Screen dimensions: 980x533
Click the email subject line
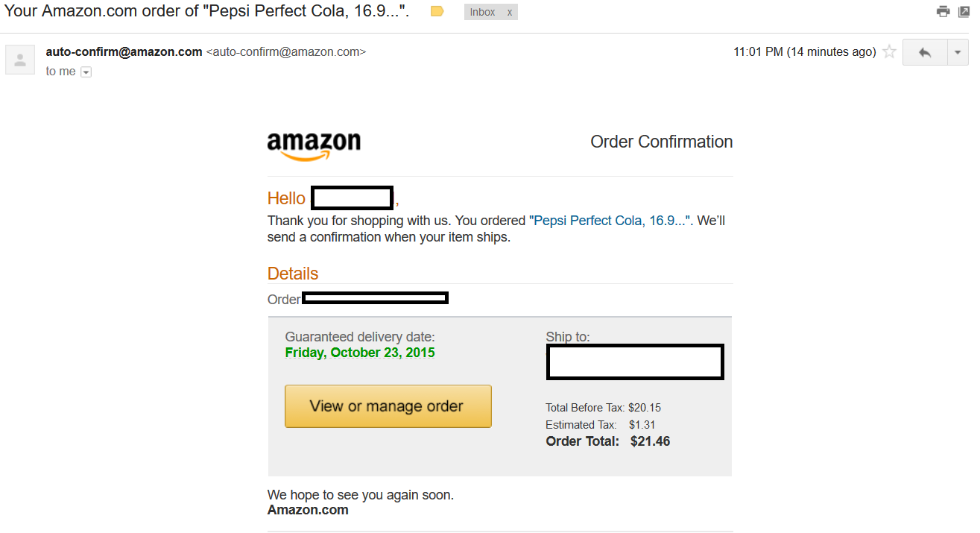pyautogui.click(x=207, y=11)
